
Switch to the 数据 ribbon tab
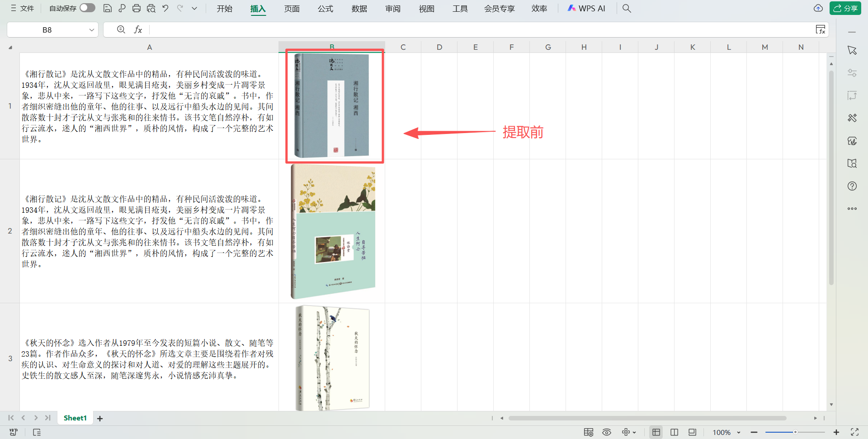pos(359,8)
